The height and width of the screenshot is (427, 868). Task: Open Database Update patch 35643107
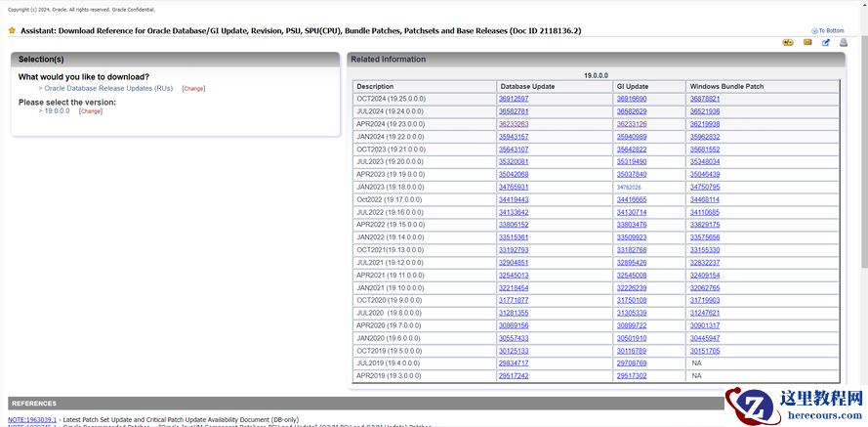click(514, 149)
